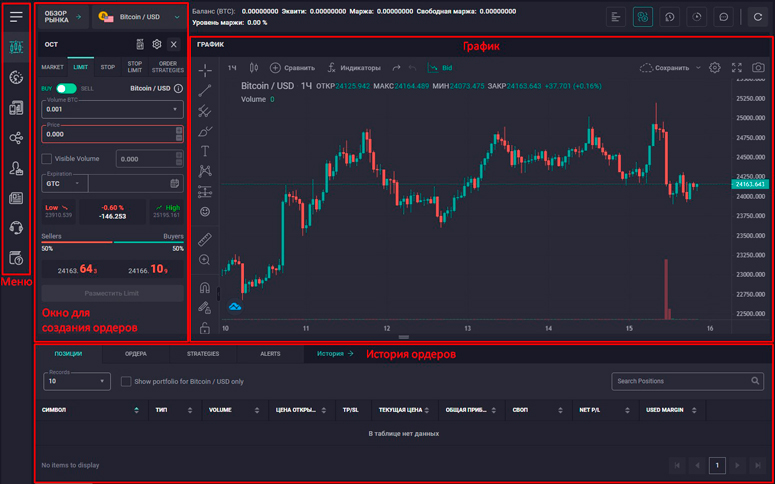The width and height of the screenshot is (775, 484).
Task: Open the Fibonacci pitchfork tool
Action: pos(205,111)
